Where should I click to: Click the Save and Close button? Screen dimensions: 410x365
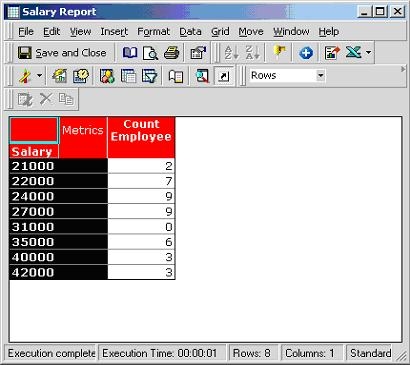click(x=62, y=53)
